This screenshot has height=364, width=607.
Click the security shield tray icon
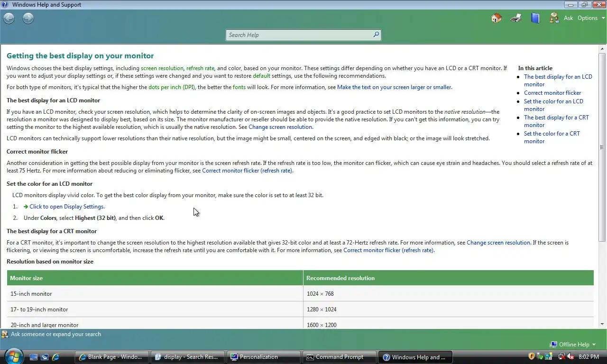(532, 356)
